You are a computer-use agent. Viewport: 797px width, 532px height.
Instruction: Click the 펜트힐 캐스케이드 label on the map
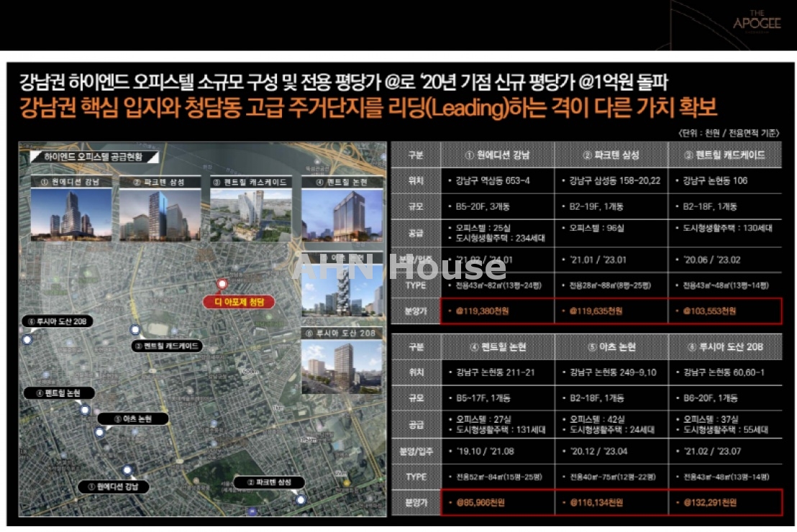coord(167,346)
